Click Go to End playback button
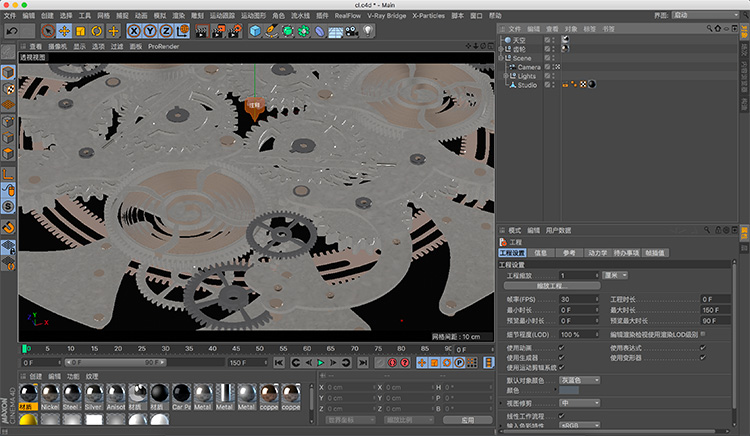 (x=363, y=363)
